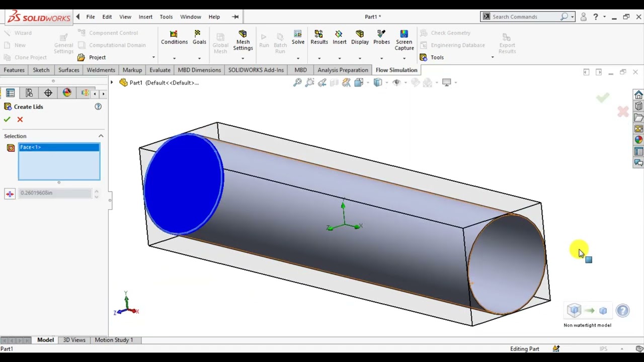
Task: Click the Probes icon
Action: (x=381, y=34)
